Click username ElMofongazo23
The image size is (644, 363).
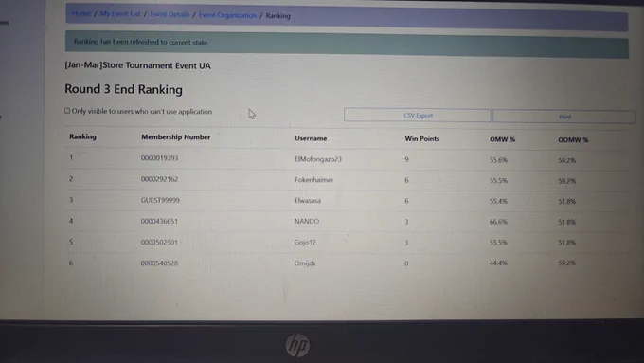(318, 159)
